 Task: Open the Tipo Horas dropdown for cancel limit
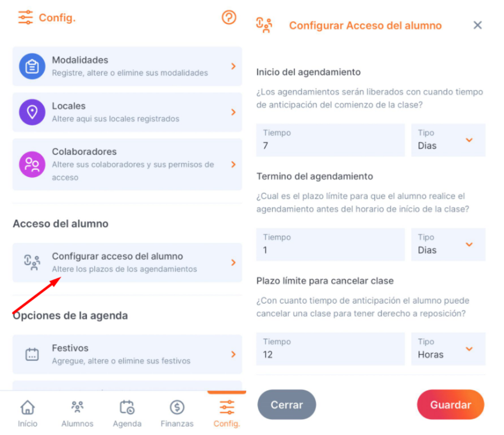pyautogui.click(x=448, y=349)
